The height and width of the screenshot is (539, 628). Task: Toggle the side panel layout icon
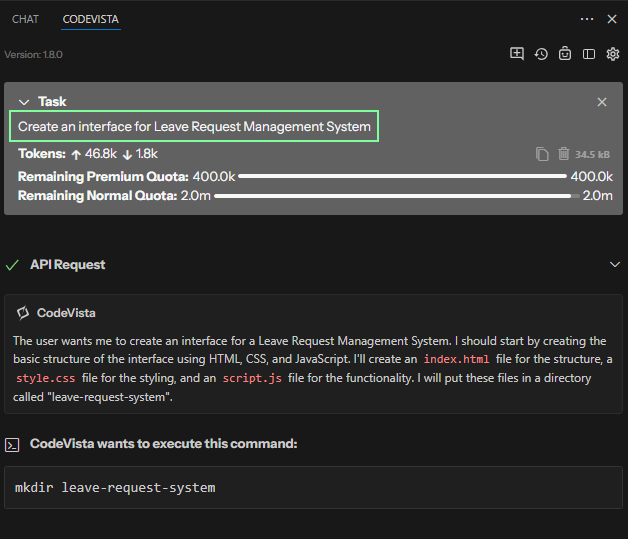(x=588, y=54)
